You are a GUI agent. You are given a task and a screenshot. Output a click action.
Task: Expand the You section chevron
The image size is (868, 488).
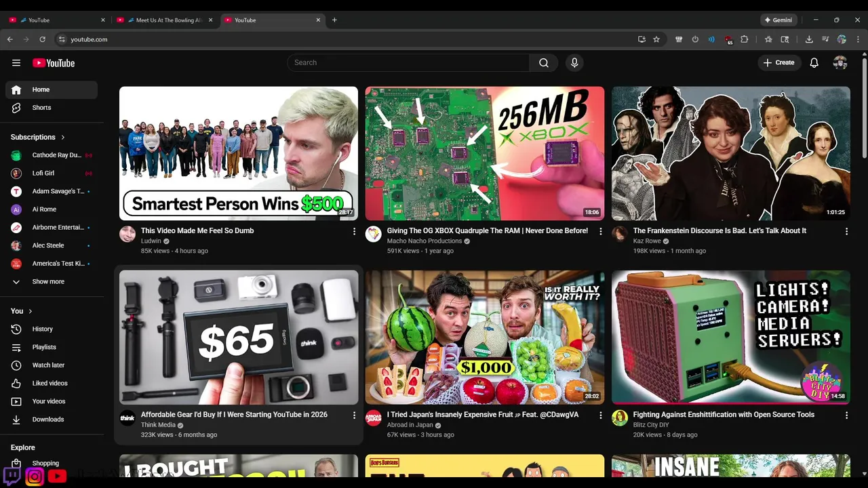click(30, 311)
